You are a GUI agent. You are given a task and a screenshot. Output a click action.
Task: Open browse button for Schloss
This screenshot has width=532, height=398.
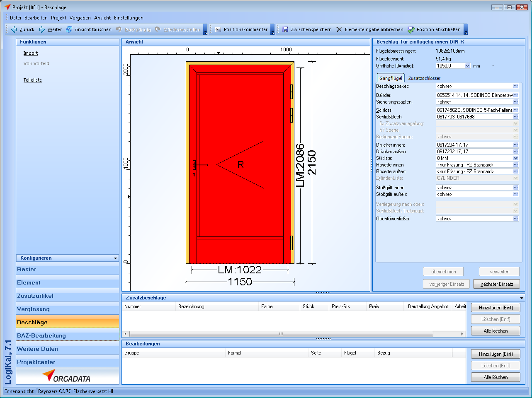516,110
